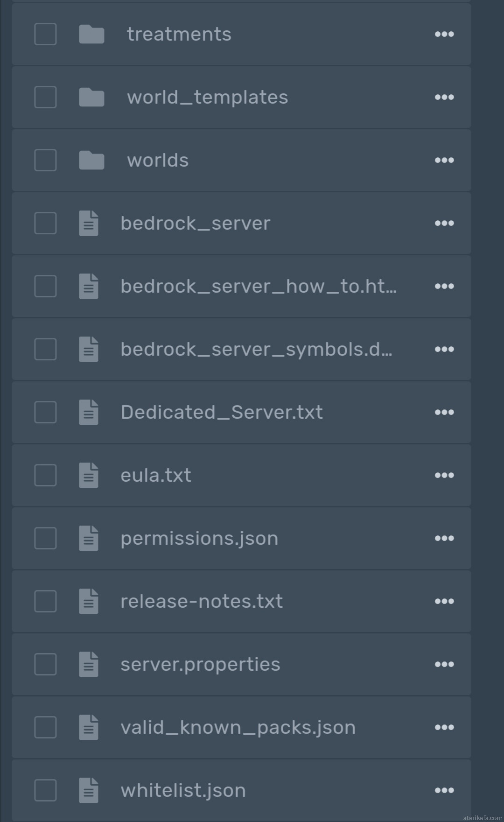504x822 pixels.
Task: Click the folder icon for treatments
Action: pos(91,34)
